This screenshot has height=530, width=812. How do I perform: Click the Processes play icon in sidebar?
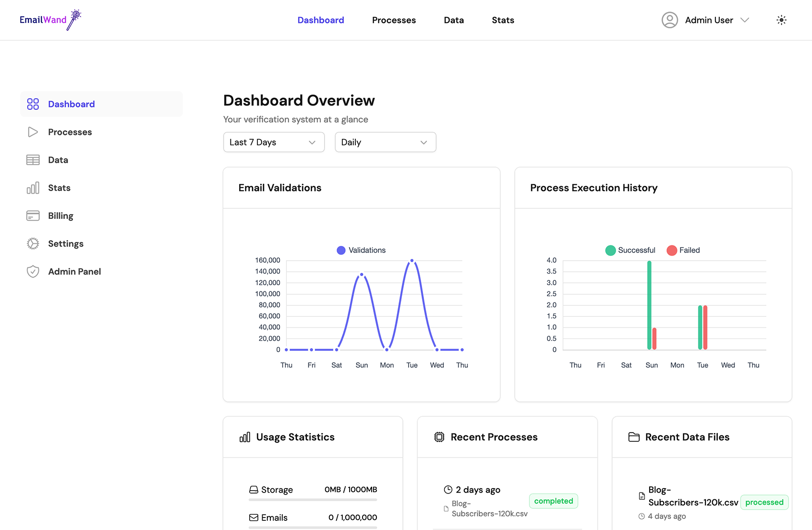33,132
